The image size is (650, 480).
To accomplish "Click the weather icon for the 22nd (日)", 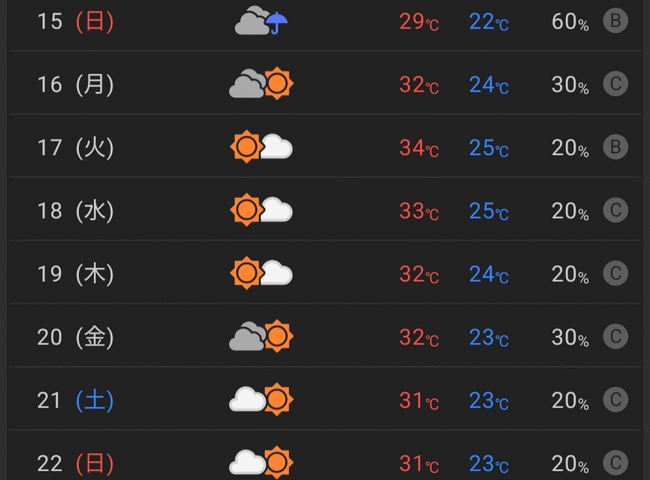I will tap(261, 462).
